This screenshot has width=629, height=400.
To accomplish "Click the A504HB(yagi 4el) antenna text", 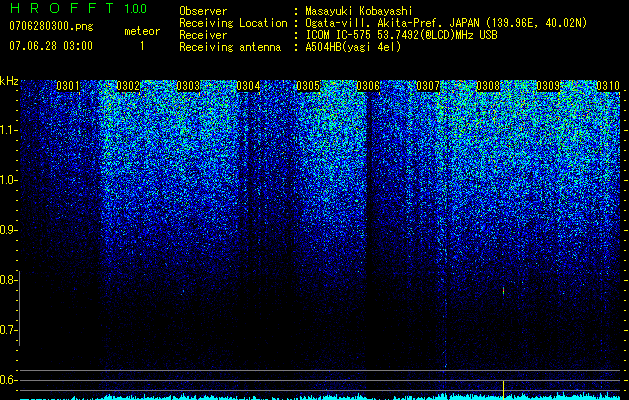I will coord(353,47).
